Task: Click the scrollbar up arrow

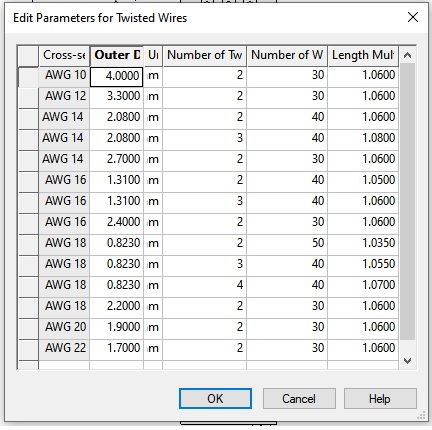Action: (407, 55)
